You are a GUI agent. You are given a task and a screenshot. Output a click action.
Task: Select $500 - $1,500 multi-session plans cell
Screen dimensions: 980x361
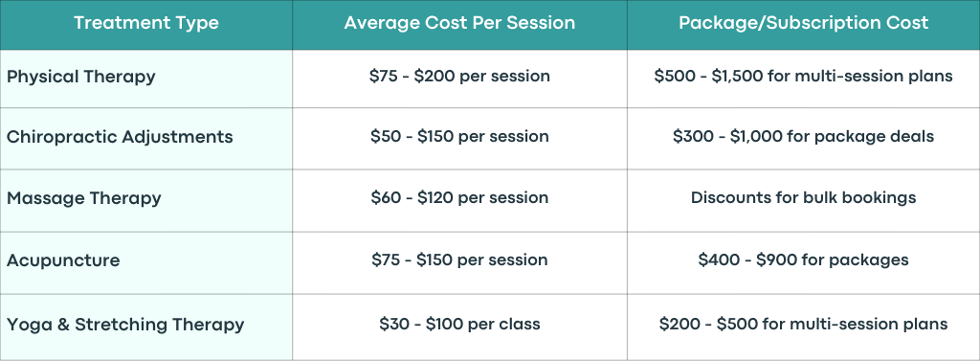click(x=803, y=77)
